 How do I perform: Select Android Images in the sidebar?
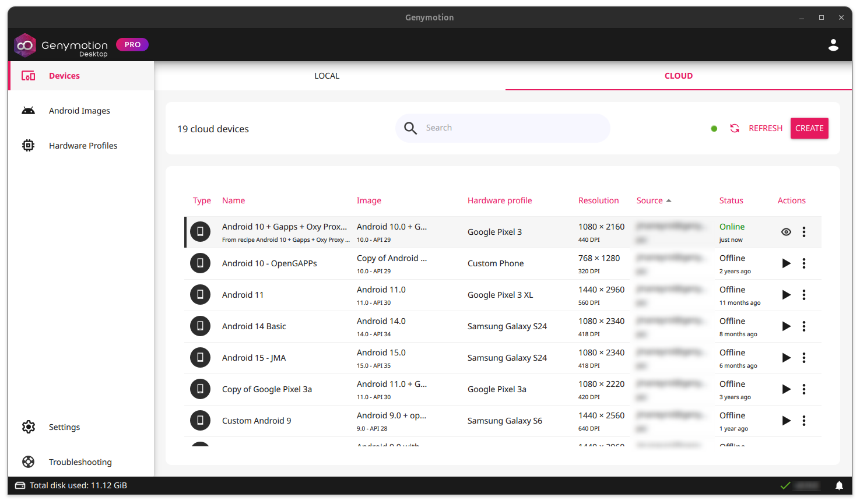79,110
